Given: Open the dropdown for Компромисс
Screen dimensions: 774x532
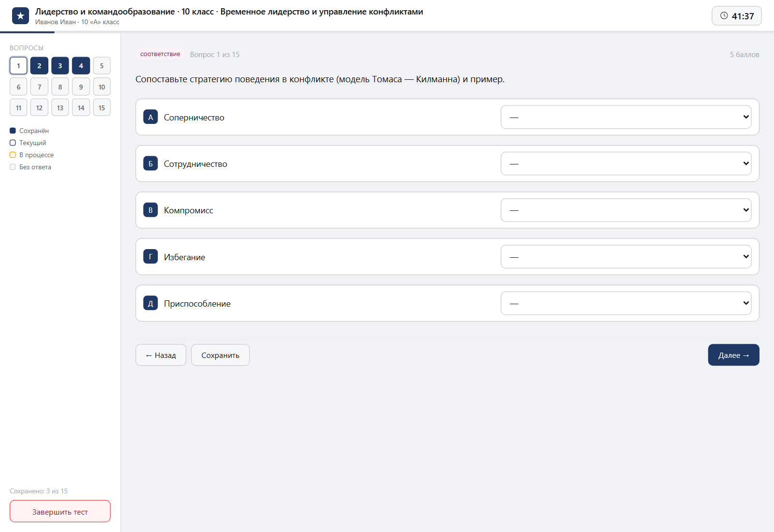Looking at the screenshot, I should click(x=626, y=210).
